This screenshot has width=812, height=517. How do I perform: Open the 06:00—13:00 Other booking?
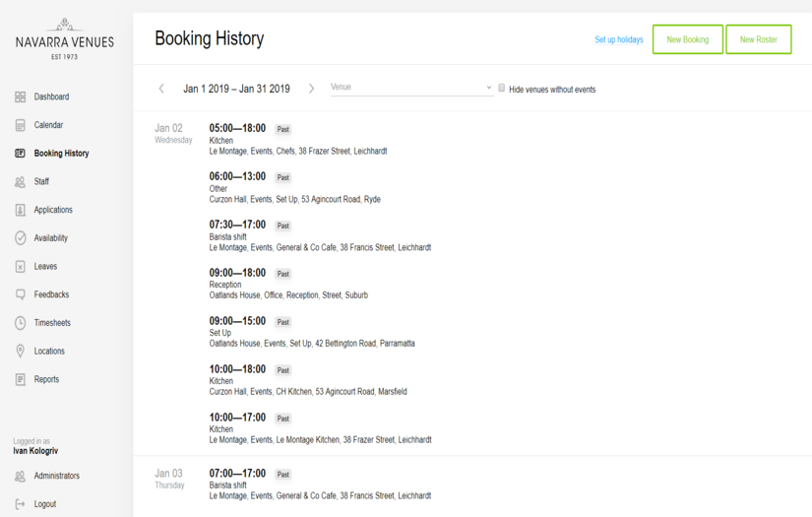pyautogui.click(x=294, y=188)
